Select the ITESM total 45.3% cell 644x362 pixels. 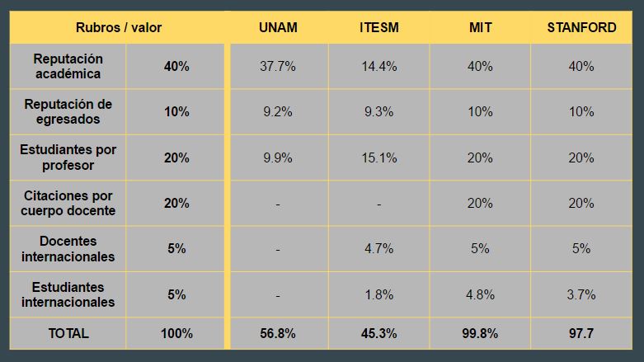click(378, 333)
